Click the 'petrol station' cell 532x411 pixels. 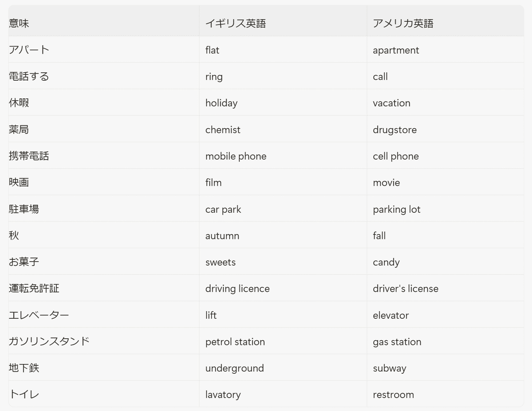pos(235,342)
